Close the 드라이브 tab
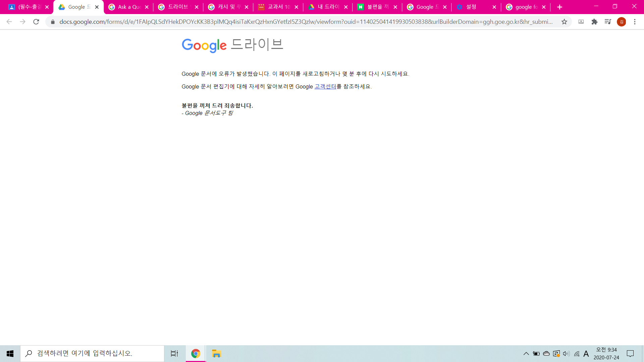 [197, 7]
